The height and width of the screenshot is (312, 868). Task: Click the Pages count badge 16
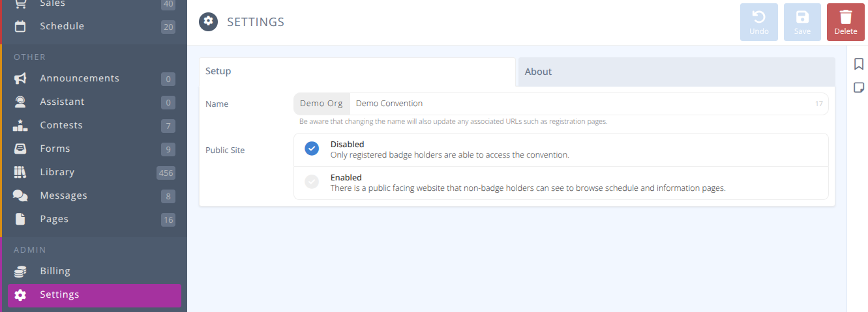[168, 220]
